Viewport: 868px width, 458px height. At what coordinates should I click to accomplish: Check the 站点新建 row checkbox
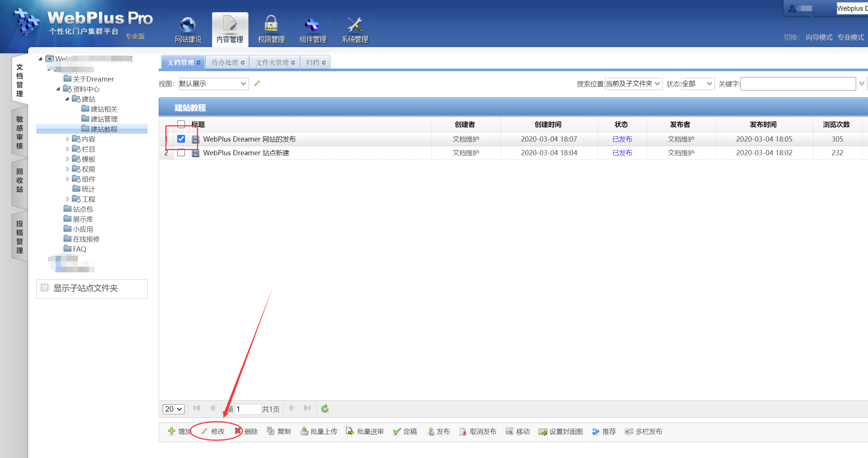point(181,153)
